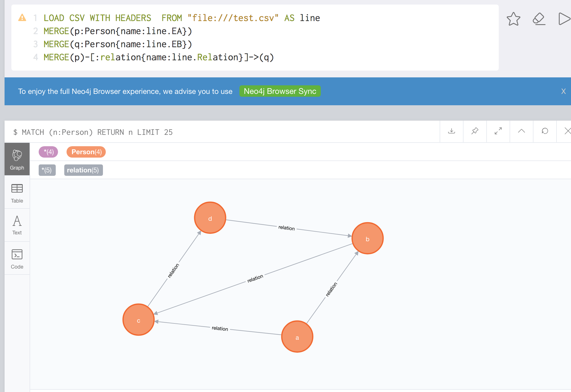Click the relation(5) type badge
Image resolution: width=571 pixels, height=392 pixels.
coord(83,170)
